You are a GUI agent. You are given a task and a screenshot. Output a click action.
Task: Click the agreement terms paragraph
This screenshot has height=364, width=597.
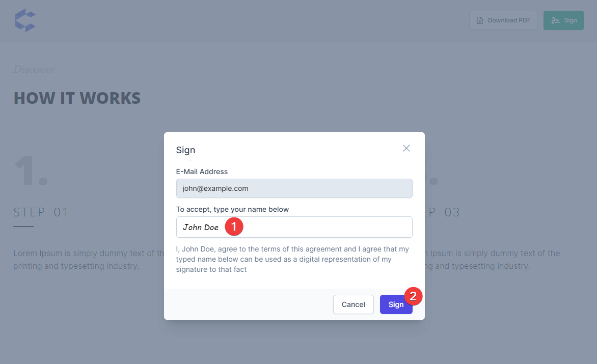click(x=292, y=259)
